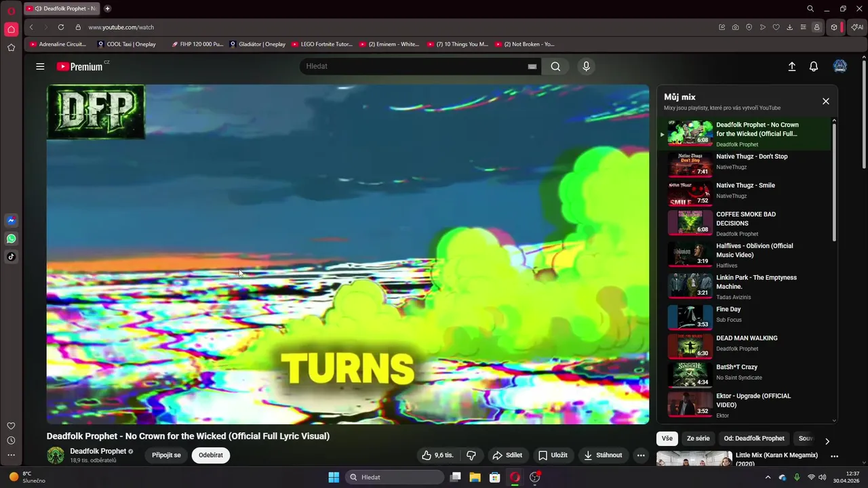This screenshot has width=868, height=488.
Task: Click the site padlock security icon
Action: point(78,27)
